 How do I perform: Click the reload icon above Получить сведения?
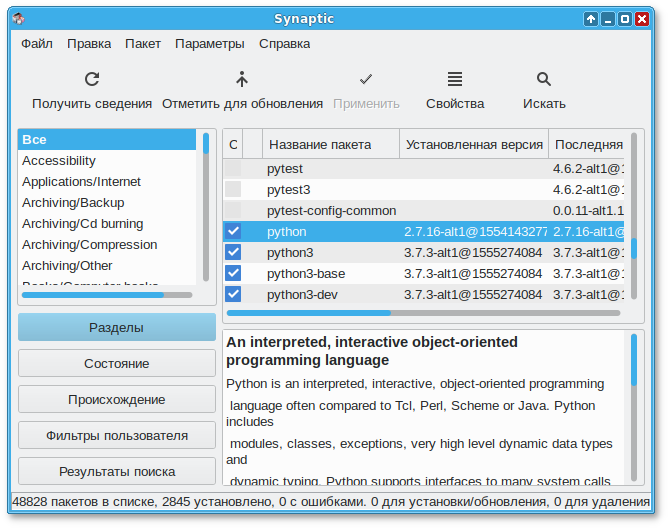coord(92,79)
